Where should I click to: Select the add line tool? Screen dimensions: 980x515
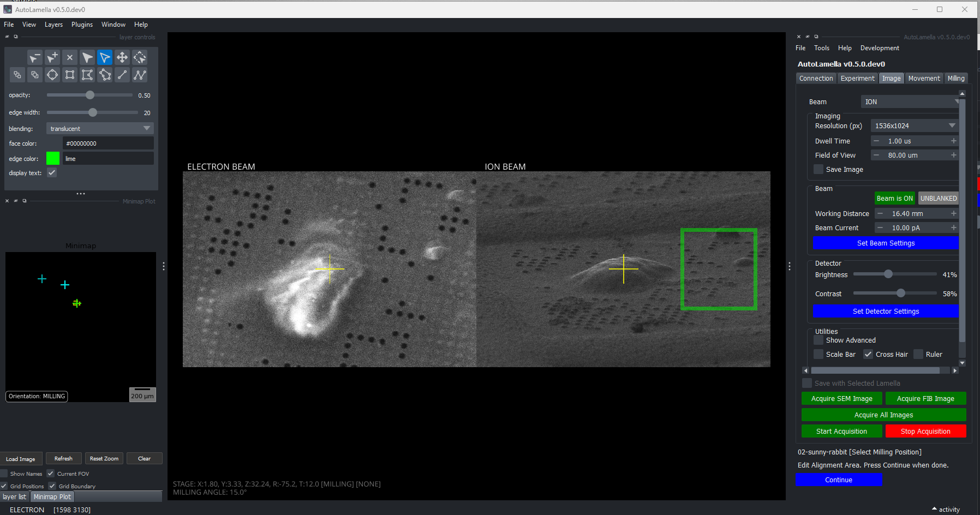tap(122, 75)
